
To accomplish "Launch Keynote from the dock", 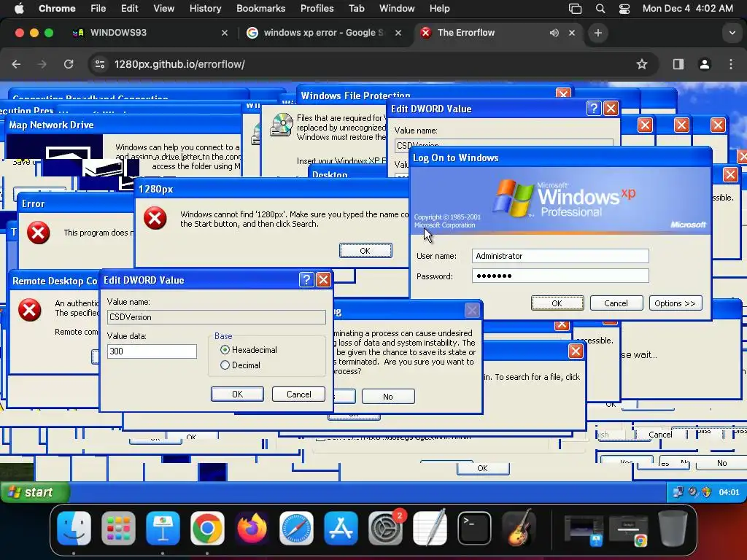I will click(163, 528).
